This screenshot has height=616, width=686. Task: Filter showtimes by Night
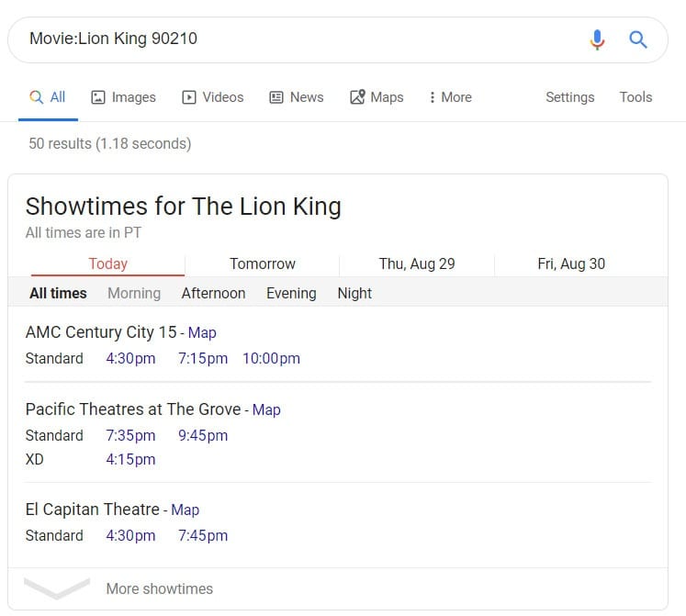click(x=354, y=293)
